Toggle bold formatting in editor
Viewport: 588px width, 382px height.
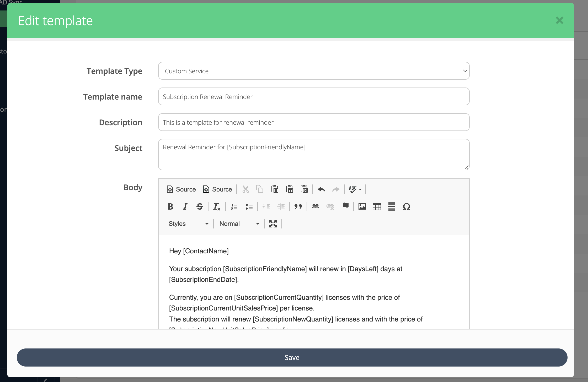(170, 207)
